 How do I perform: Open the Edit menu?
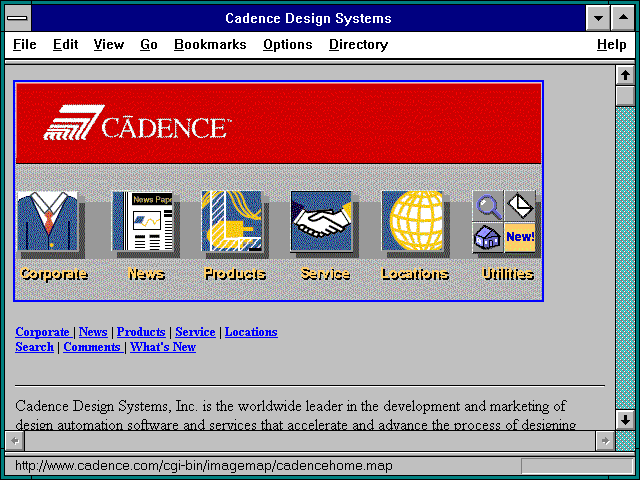[x=65, y=44]
